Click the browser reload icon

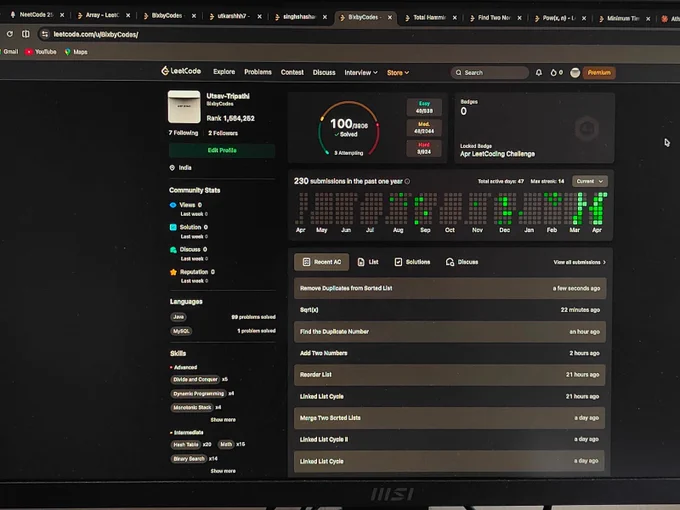point(10,33)
